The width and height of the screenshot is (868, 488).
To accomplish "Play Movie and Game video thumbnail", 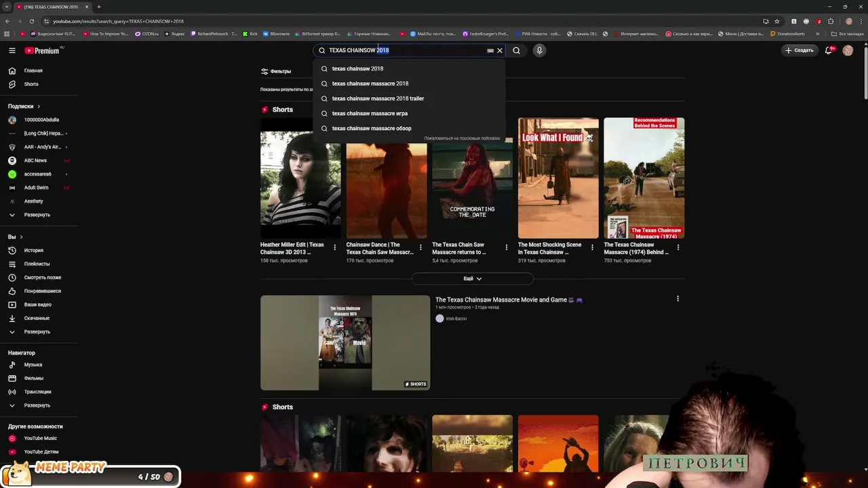I will (345, 343).
